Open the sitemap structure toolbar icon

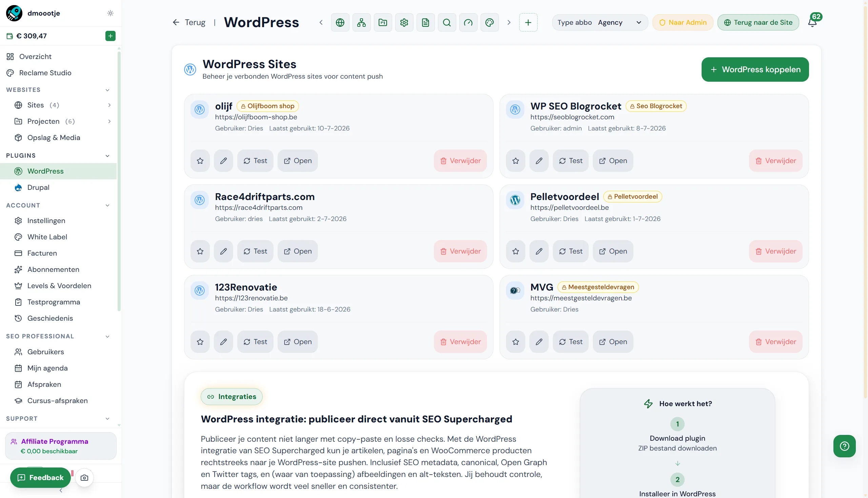(x=361, y=23)
